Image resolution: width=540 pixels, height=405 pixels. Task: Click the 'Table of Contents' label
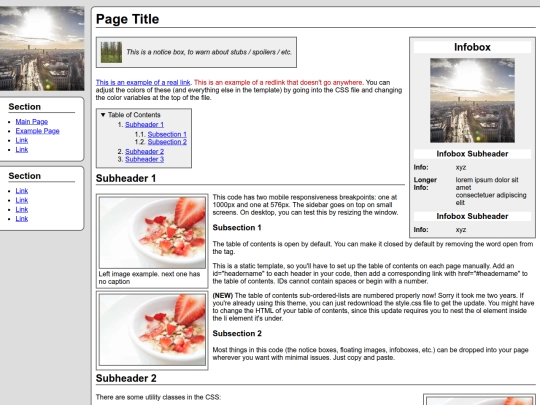[134, 115]
